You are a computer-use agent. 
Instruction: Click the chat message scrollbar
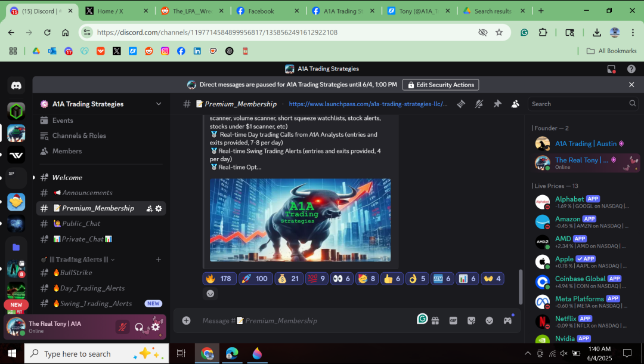pyautogui.click(x=521, y=287)
